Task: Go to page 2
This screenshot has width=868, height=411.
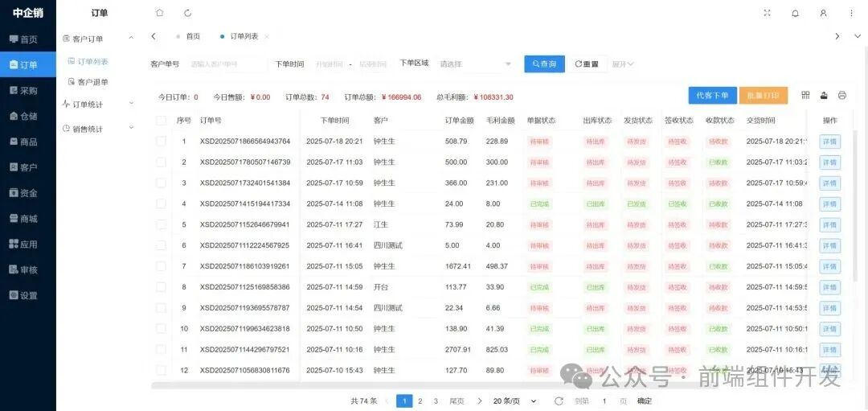Action: point(420,401)
